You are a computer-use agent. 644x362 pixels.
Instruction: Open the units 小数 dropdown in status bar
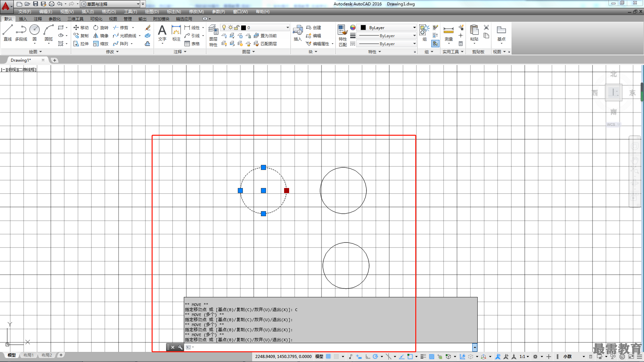[574, 357]
